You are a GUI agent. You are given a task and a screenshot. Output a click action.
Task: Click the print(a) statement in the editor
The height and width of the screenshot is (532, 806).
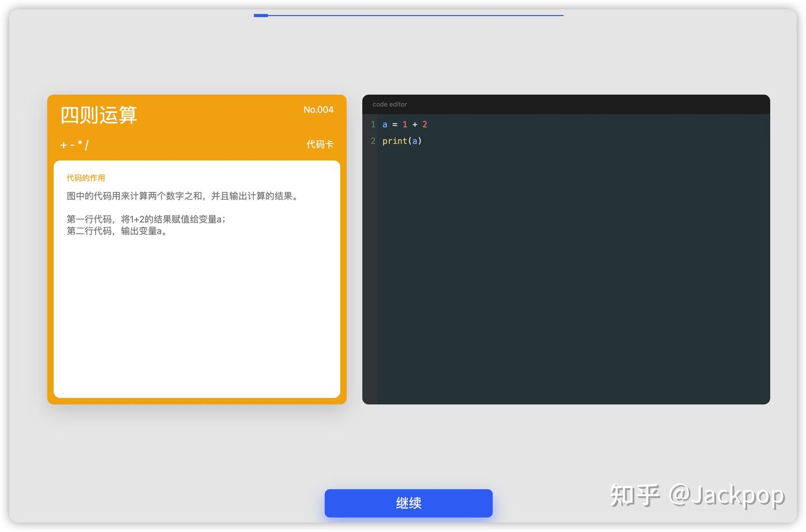point(402,141)
